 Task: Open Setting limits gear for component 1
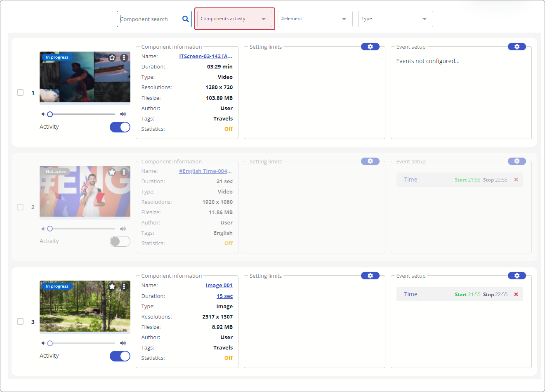[x=370, y=47]
